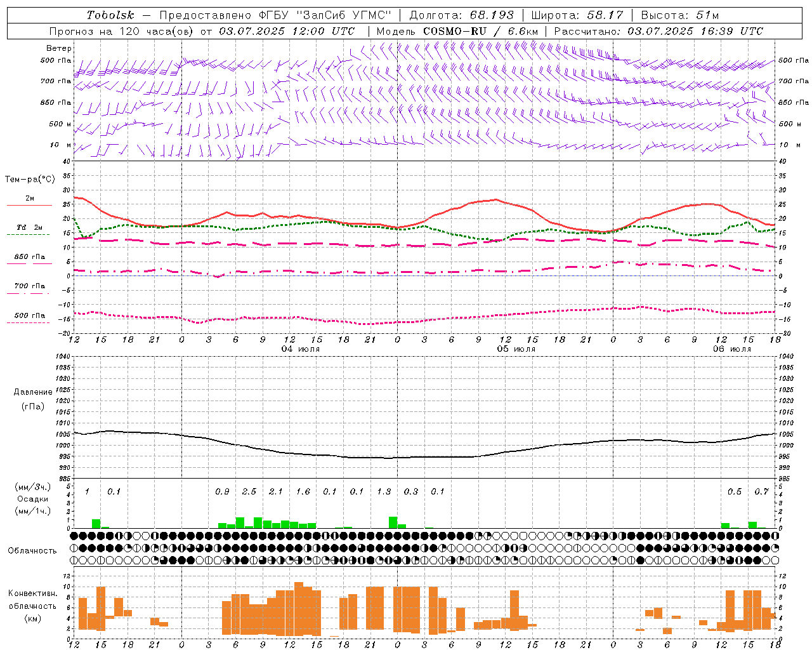Click the Широта: 58.17 value
Viewport: 812px width, 650px height.
(577, 15)
